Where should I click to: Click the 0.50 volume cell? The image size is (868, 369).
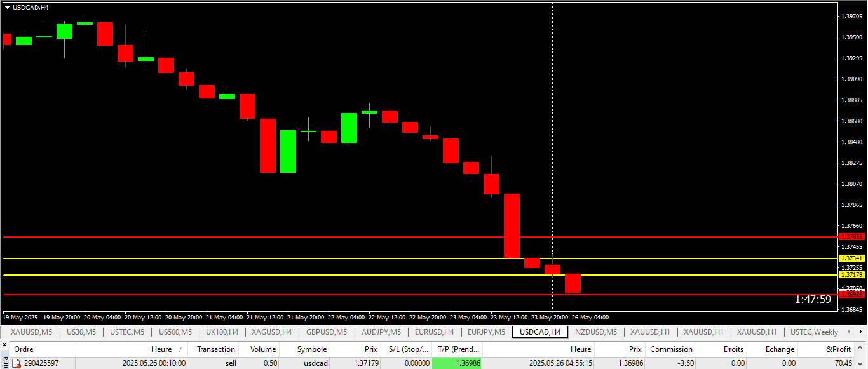coord(269,363)
